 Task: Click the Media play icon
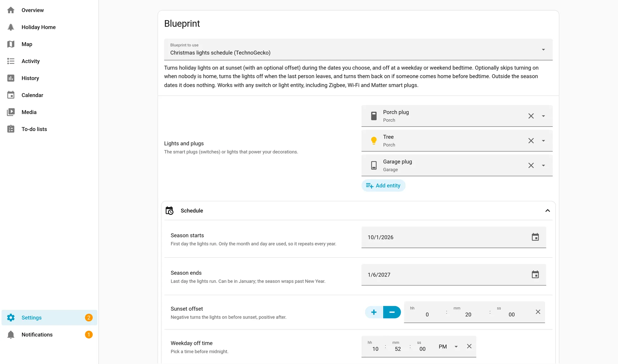pyautogui.click(x=11, y=112)
